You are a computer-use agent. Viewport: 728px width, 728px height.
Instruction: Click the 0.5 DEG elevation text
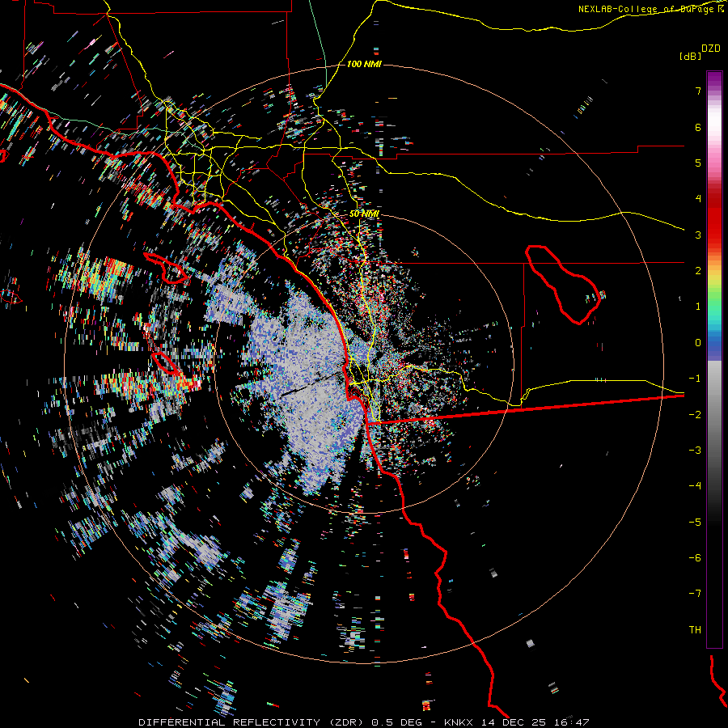[397, 722]
